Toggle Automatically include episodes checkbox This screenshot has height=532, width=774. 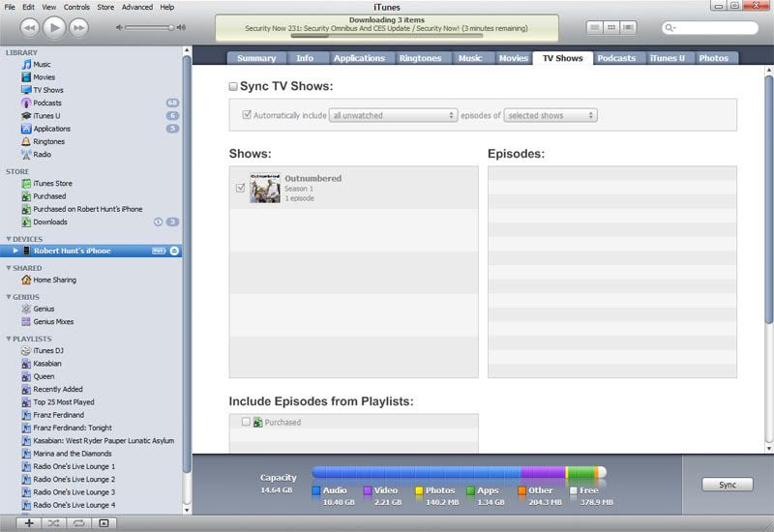[x=247, y=114]
